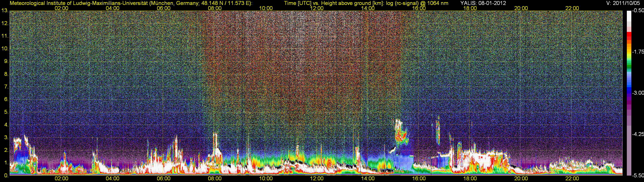This screenshot has width=644, height=182.
Task: Click the 8 km height axis label
Action: click(6, 74)
